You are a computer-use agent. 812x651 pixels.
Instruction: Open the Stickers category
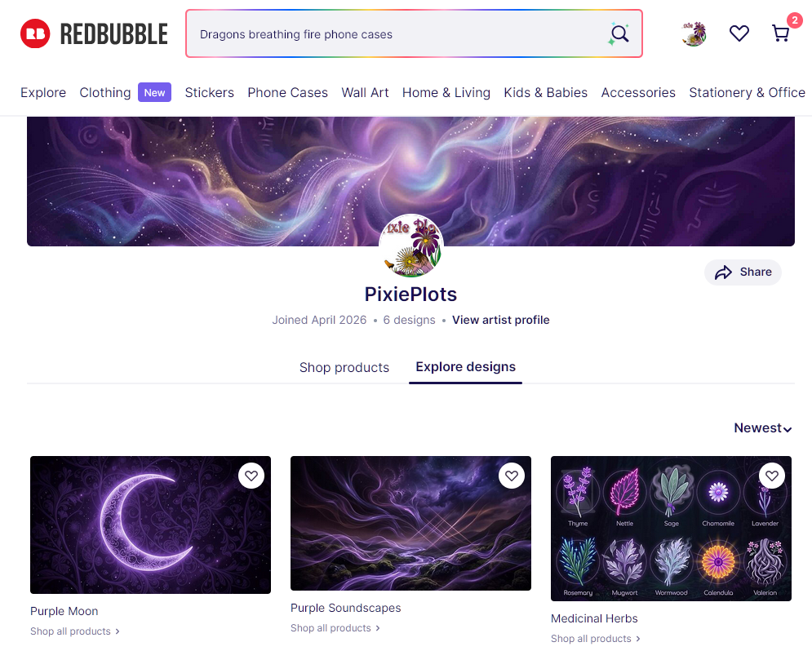pos(209,93)
